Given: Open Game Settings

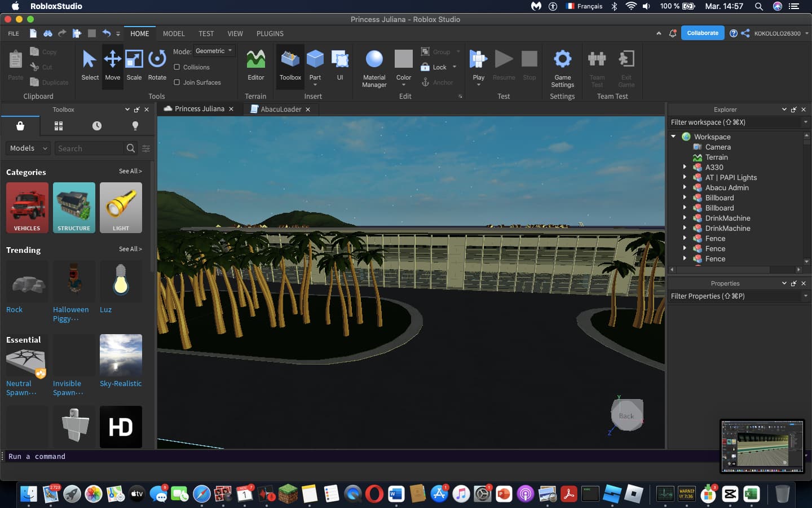Looking at the screenshot, I should pos(562,68).
